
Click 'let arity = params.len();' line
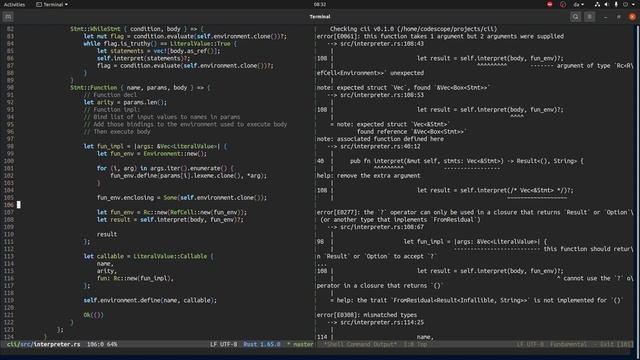coord(125,102)
